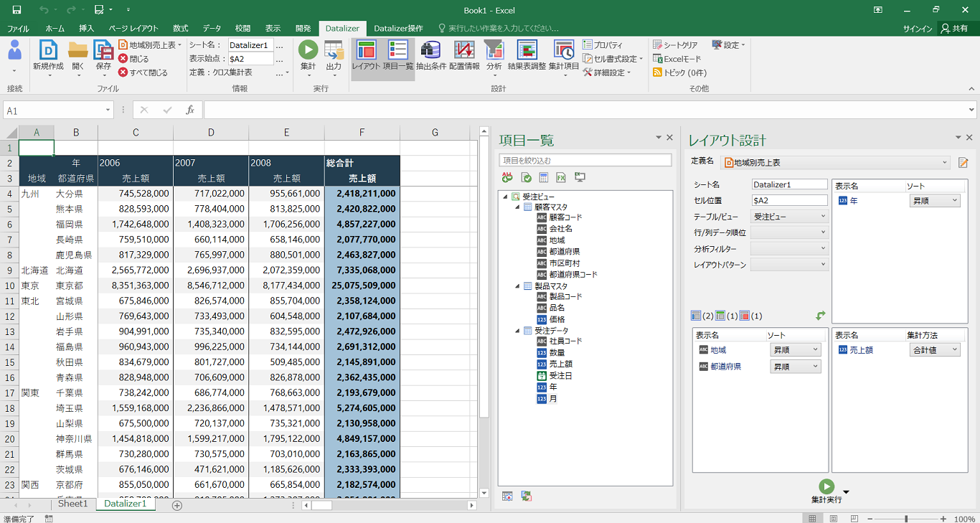Click the 項目を絞り込む filter field

585,161
